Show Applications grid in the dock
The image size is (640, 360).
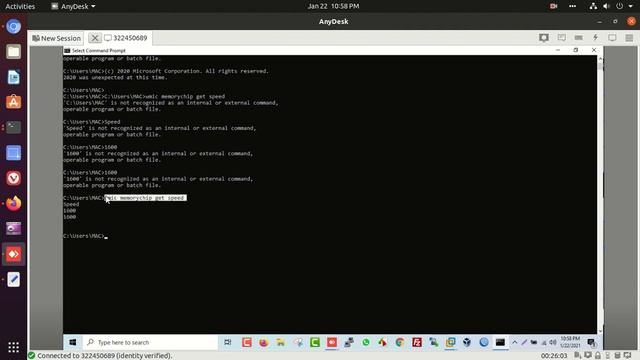tap(13, 347)
